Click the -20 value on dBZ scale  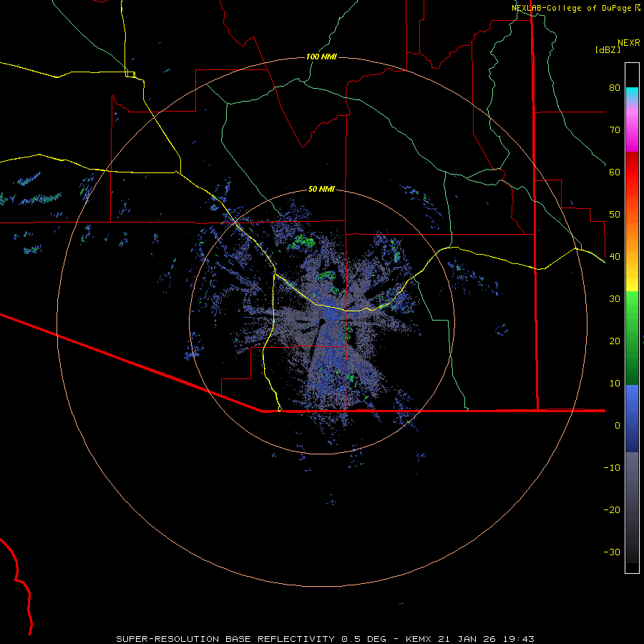pyautogui.click(x=612, y=509)
